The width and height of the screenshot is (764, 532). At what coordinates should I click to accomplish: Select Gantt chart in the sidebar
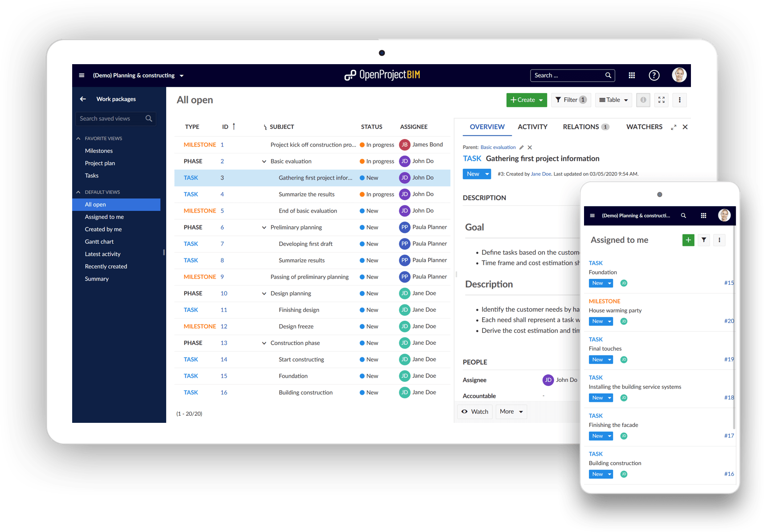point(99,241)
